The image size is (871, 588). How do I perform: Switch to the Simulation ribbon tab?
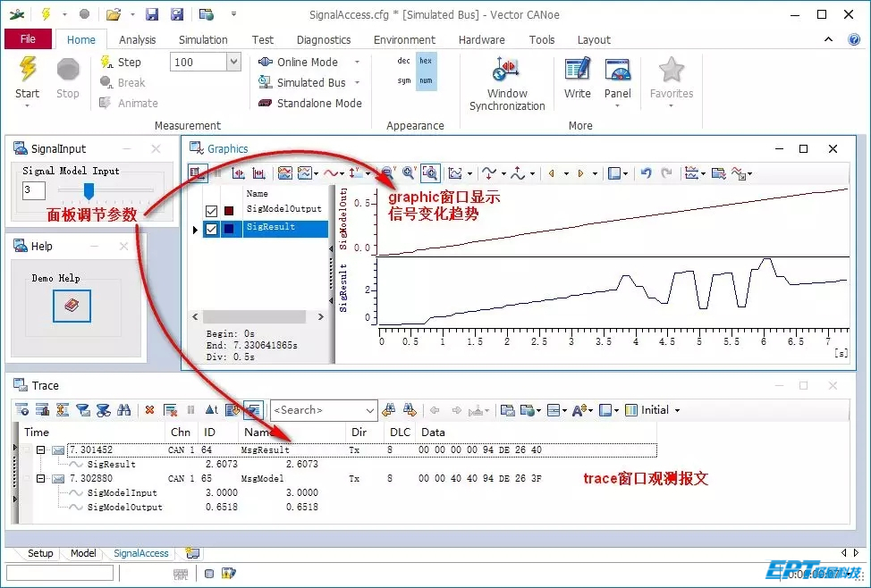[x=203, y=39]
